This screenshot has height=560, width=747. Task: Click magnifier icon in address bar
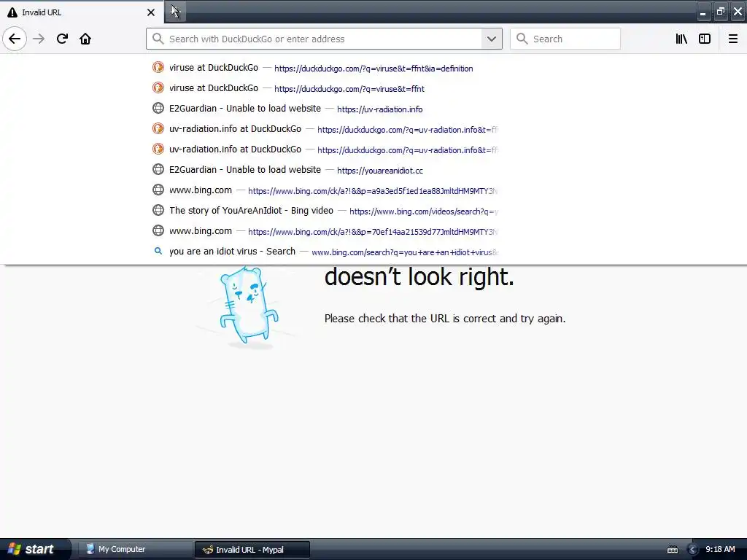[158, 39]
